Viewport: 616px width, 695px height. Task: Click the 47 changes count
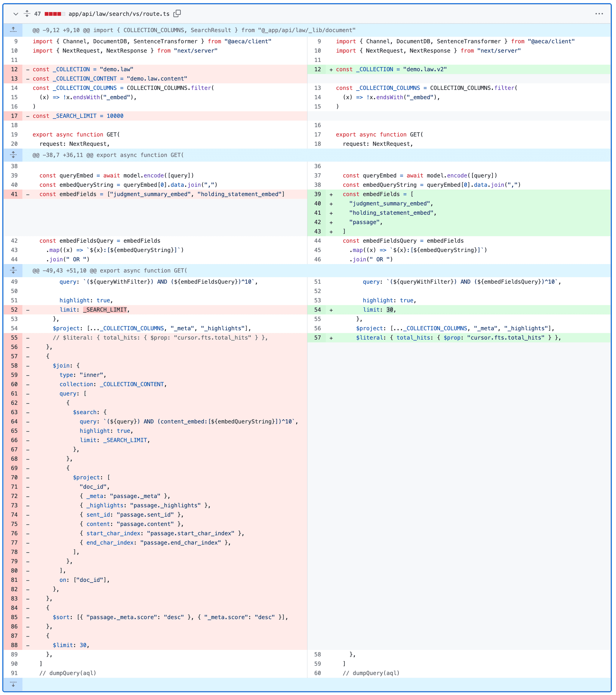[37, 14]
